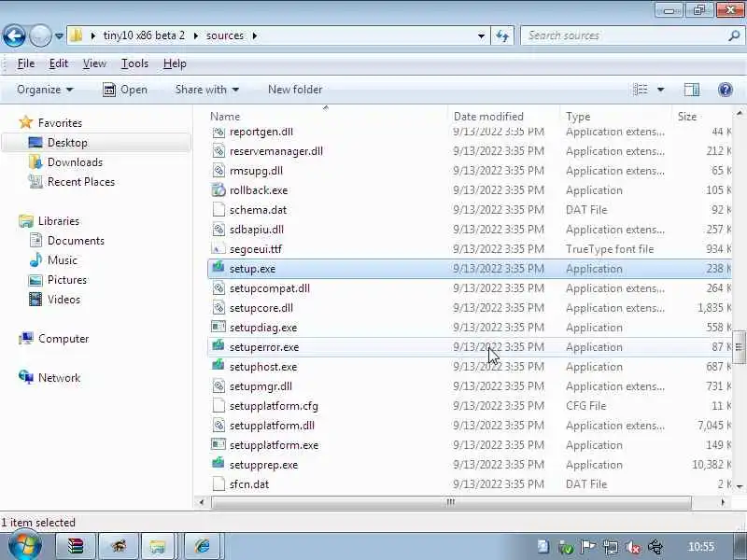
Task: Open the view options dropdown arrow
Action: click(x=661, y=90)
